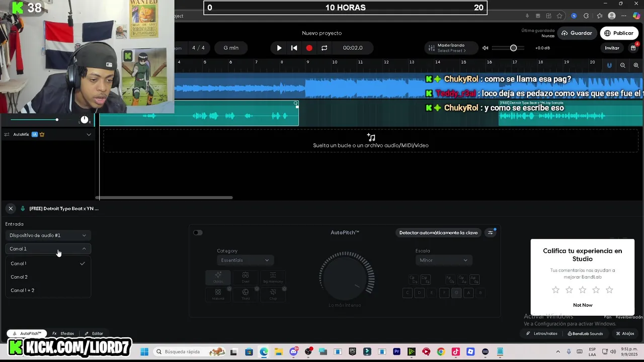644x362 pixels.
Task: Select the Big Harmony preset
Action: coord(273,278)
